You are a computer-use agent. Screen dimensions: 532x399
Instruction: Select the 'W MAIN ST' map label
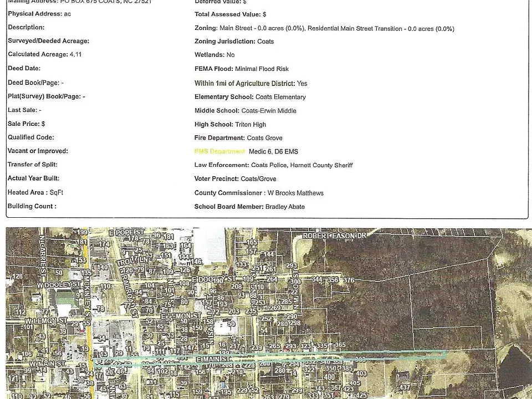pyautogui.click(x=47, y=364)
